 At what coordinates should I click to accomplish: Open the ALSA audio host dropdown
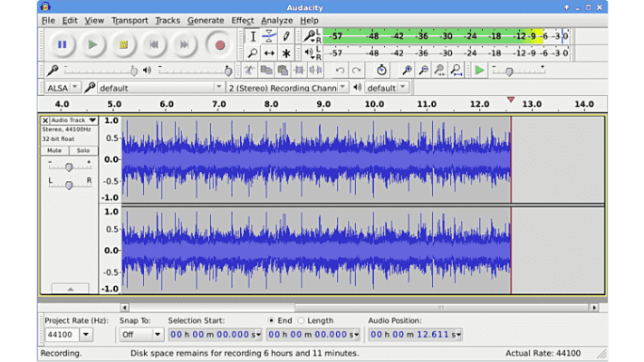pyautogui.click(x=61, y=88)
